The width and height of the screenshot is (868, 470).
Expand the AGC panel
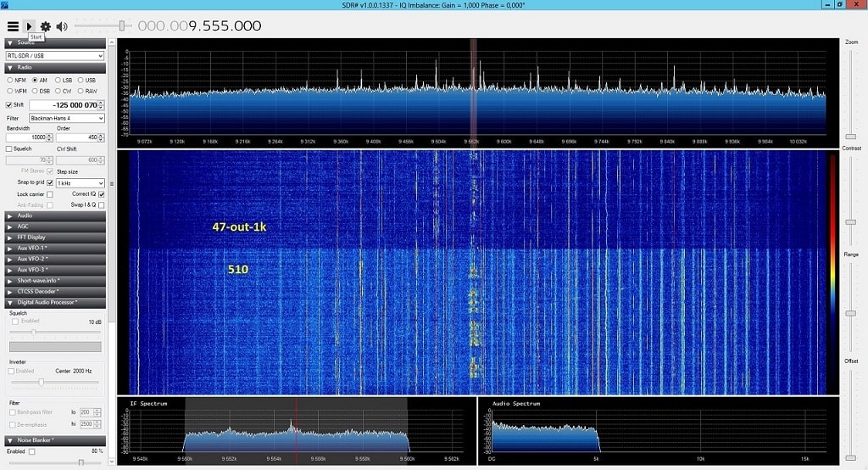click(x=55, y=227)
